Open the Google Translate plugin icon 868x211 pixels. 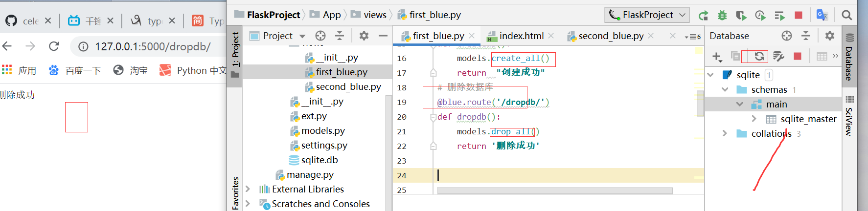point(822,15)
